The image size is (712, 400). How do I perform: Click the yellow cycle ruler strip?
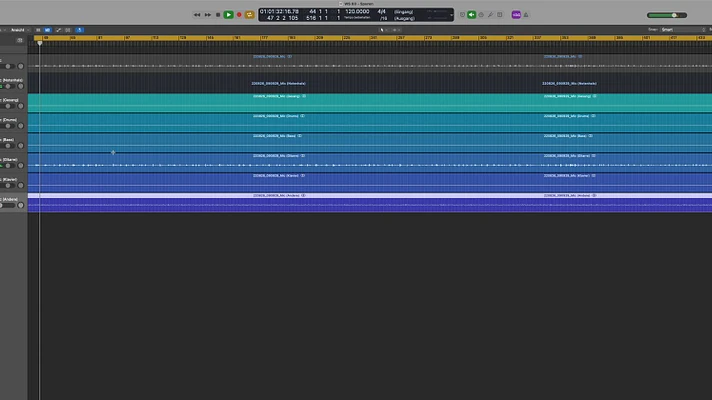click(372, 38)
